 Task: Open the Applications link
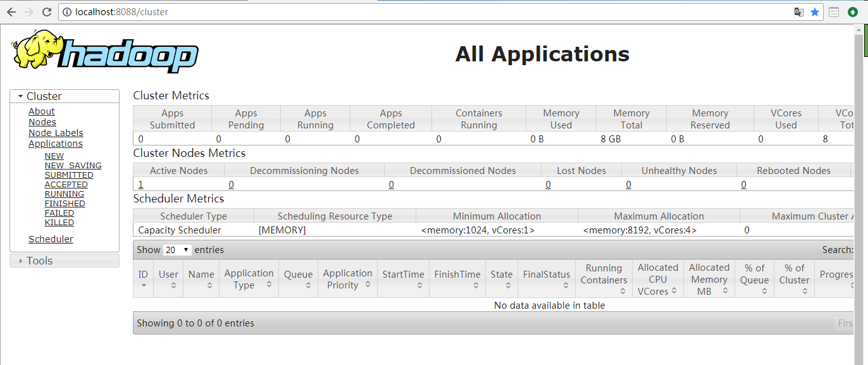pyautogui.click(x=56, y=144)
